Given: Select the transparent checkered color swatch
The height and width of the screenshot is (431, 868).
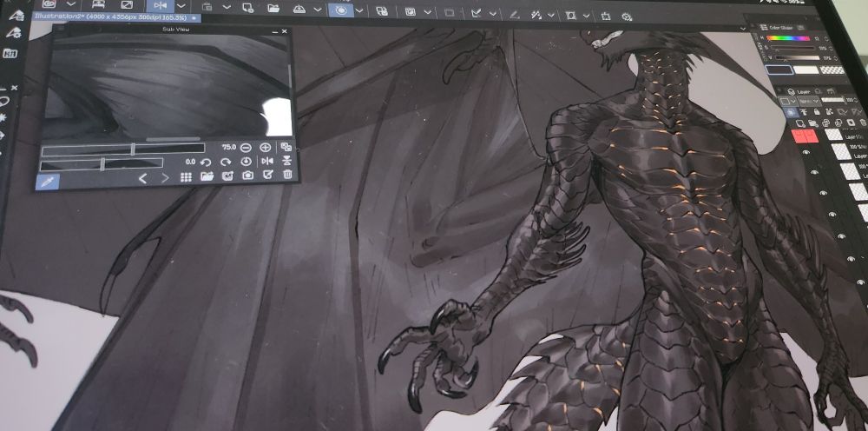Looking at the screenshot, I should (832, 70).
